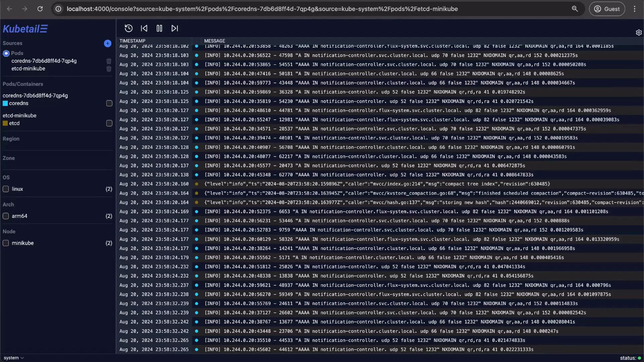Click the "compact tree index" etcd log message
644x362 pixels.
click(377, 184)
